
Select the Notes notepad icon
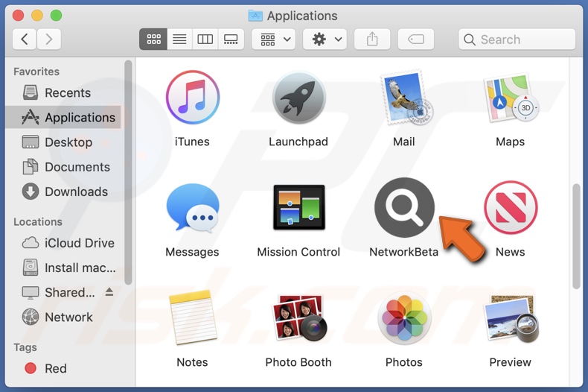[193, 317]
